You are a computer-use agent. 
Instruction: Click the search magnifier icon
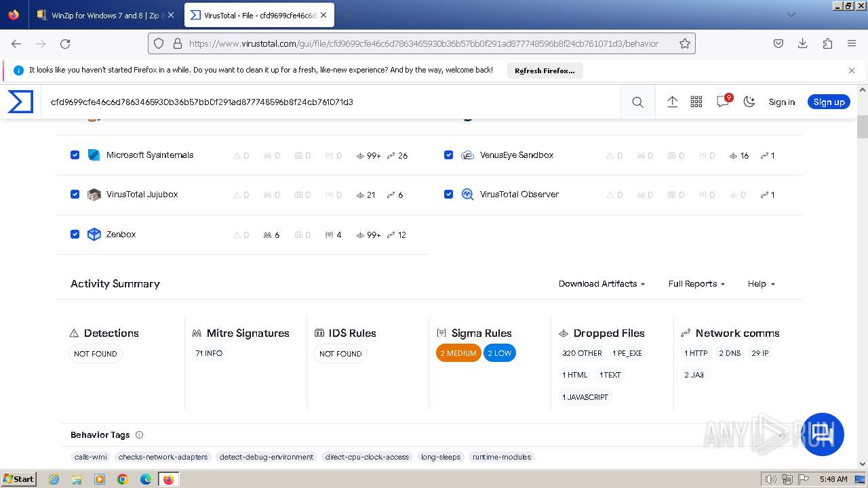point(637,102)
